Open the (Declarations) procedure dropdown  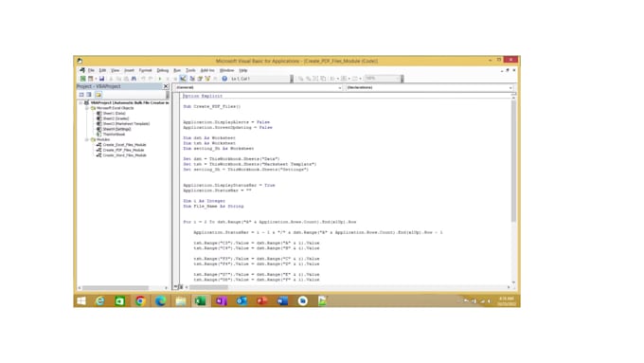[x=429, y=87]
